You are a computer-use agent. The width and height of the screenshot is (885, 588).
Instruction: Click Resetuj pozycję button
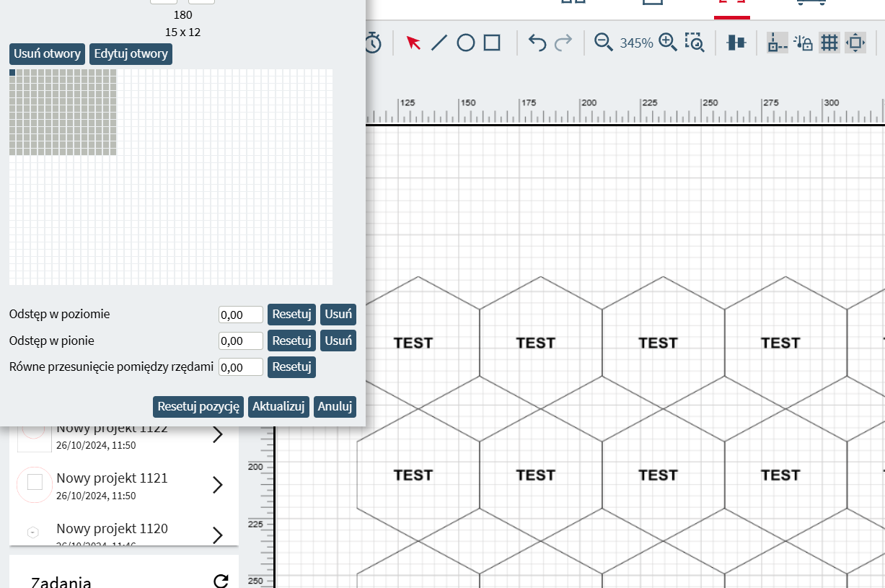tap(198, 406)
